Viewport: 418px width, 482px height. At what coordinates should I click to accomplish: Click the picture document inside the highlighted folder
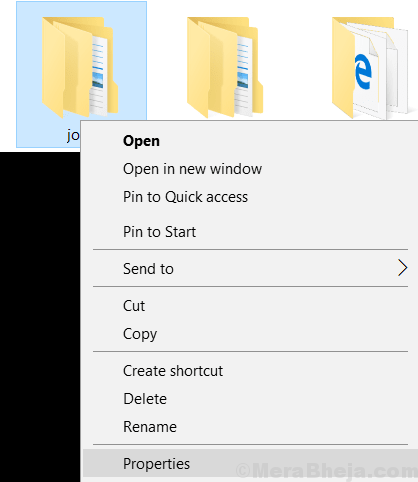[x=99, y=76]
